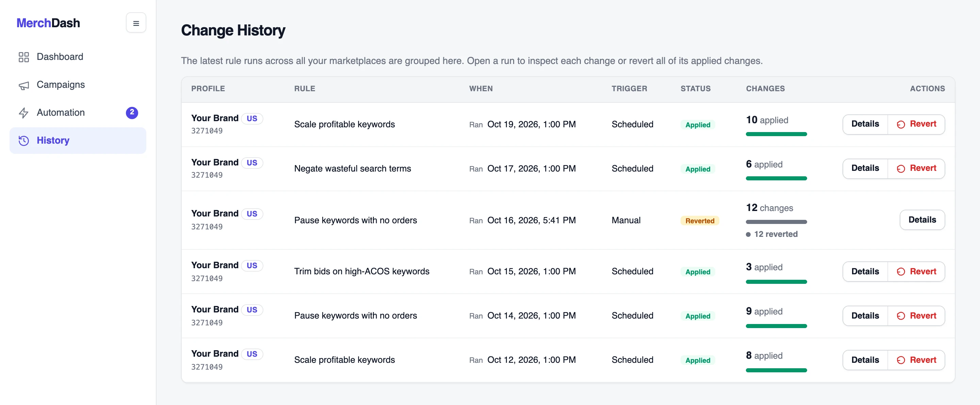
Task: Click the Reverted status badge
Action: [699, 221]
